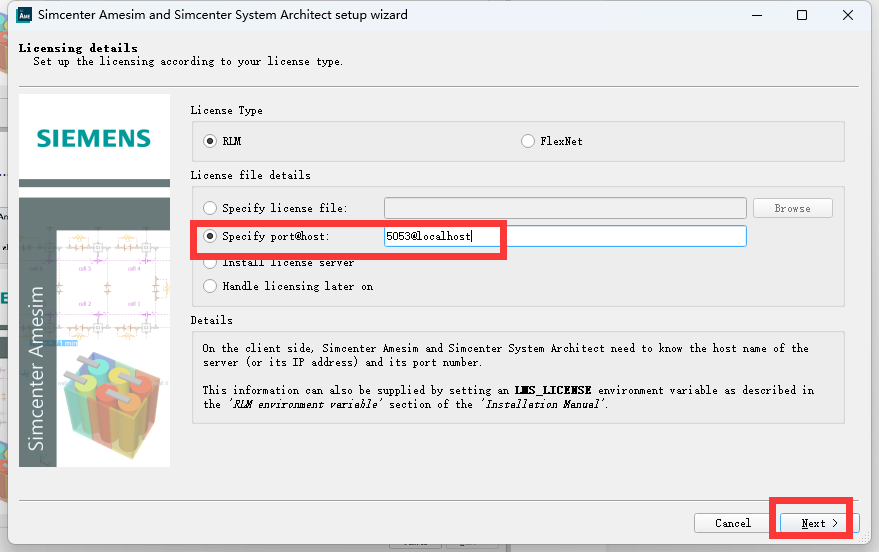Viewport: 879px width, 552px height.
Task: Choose Handle licensing later on option
Action: coord(210,286)
